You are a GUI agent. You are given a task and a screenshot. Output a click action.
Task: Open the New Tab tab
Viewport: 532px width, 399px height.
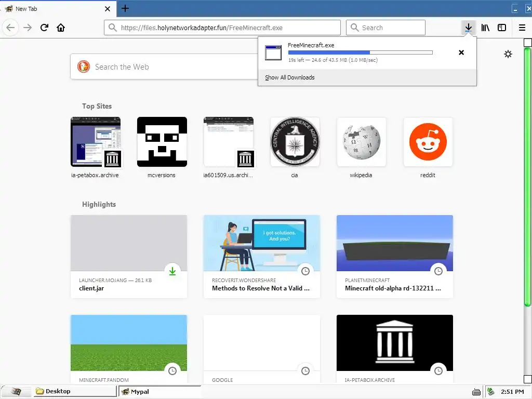[58, 8]
